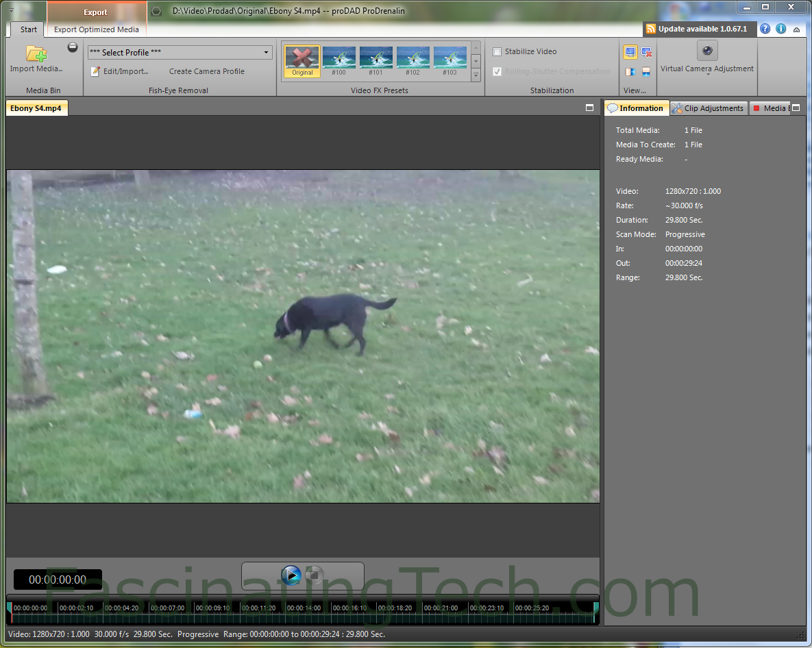
Task: Stop the video playback
Action: coord(315,575)
